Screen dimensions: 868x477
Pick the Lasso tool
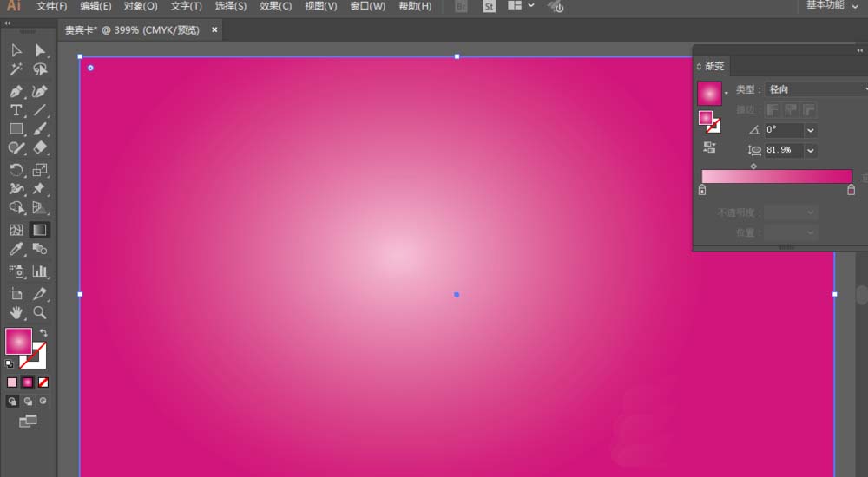click(40, 69)
